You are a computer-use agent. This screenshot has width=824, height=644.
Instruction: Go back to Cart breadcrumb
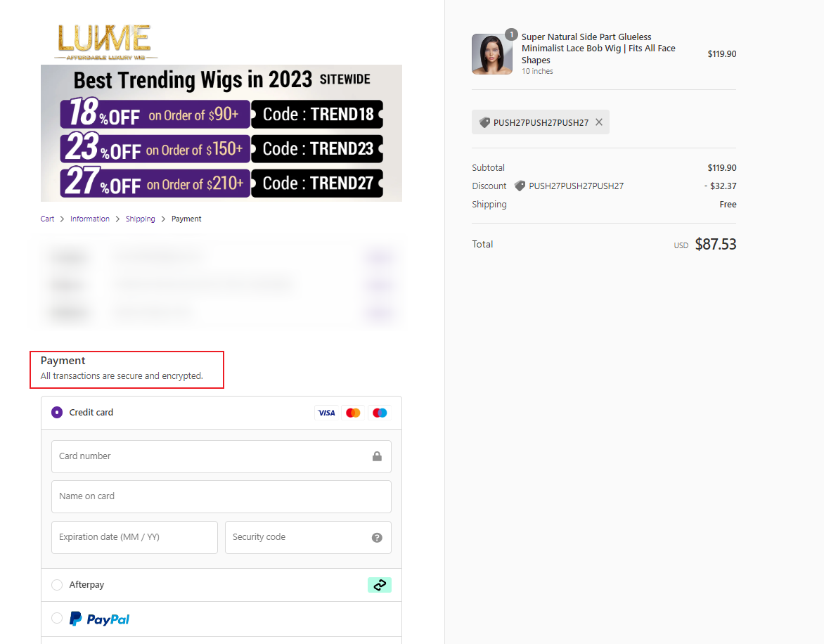(x=47, y=219)
